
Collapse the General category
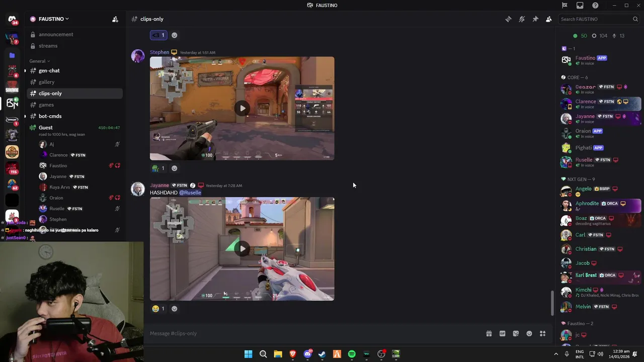point(40,61)
